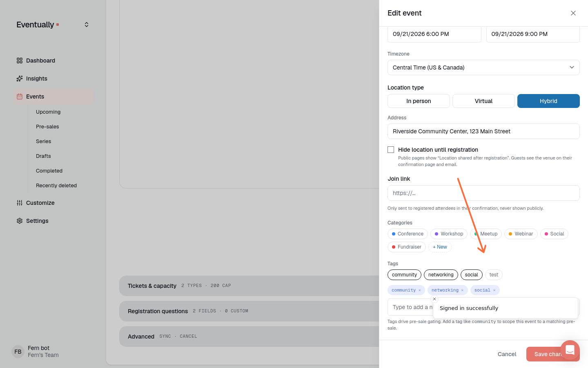Open Recently deleted events
This screenshot has height=368, width=588.
(56, 186)
